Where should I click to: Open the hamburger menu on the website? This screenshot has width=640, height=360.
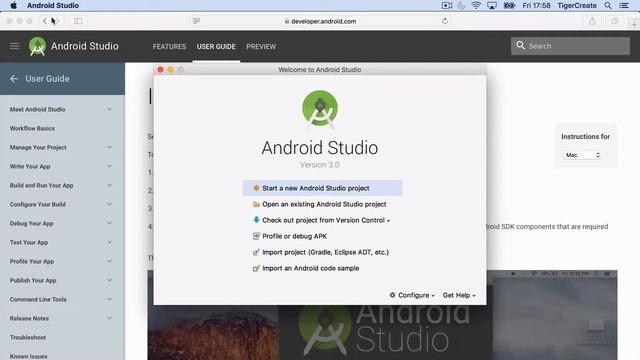[x=14, y=46]
